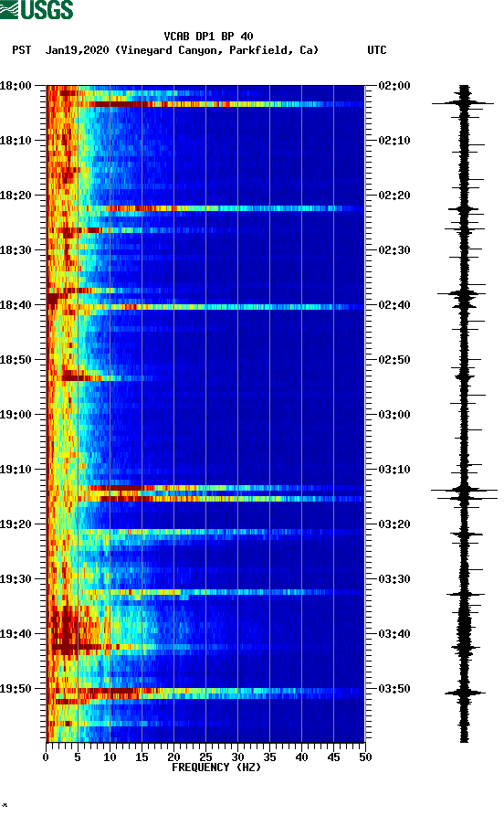Click the '03:10' UTC time label
The height and width of the screenshot is (815, 504).
(x=394, y=470)
